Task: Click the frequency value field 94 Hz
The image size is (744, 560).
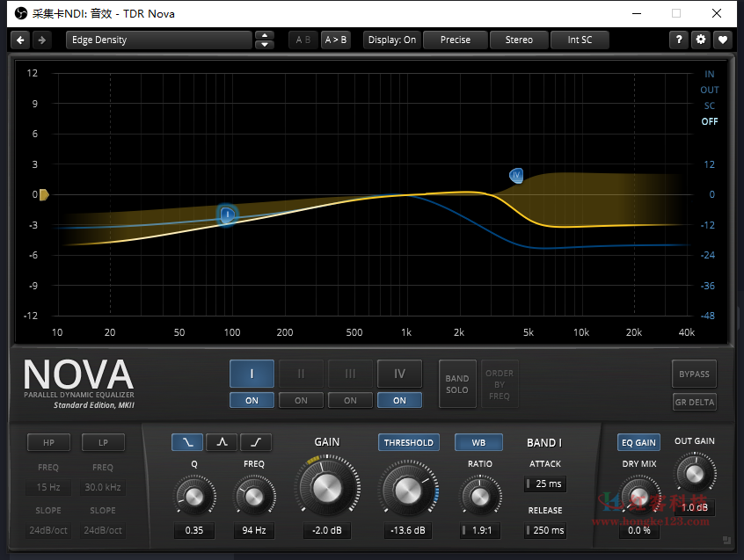Action: click(x=254, y=530)
